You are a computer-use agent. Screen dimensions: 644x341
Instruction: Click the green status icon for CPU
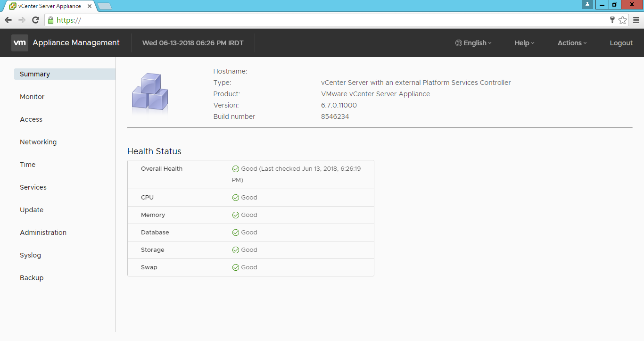(x=235, y=197)
